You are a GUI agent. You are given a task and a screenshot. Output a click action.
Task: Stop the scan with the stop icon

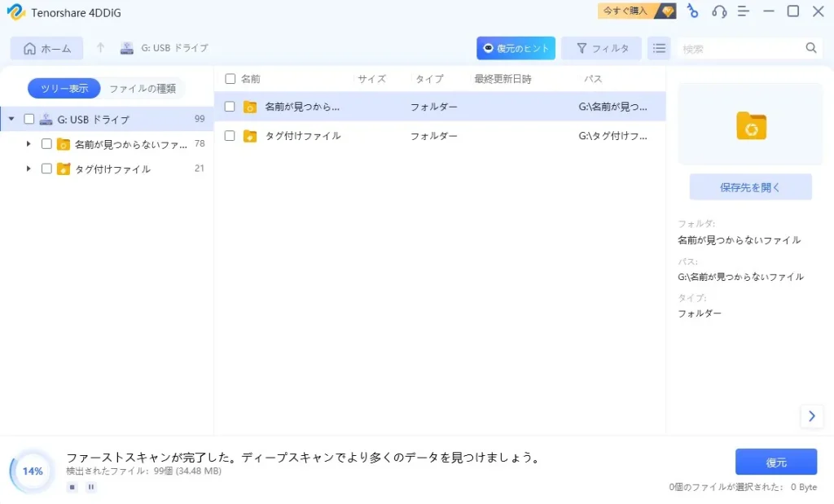click(72, 487)
